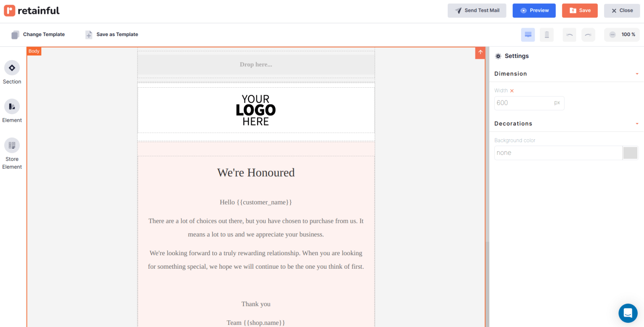Select the Body tab label on the canvas
Viewport: 644px width, 327px height.
click(34, 51)
